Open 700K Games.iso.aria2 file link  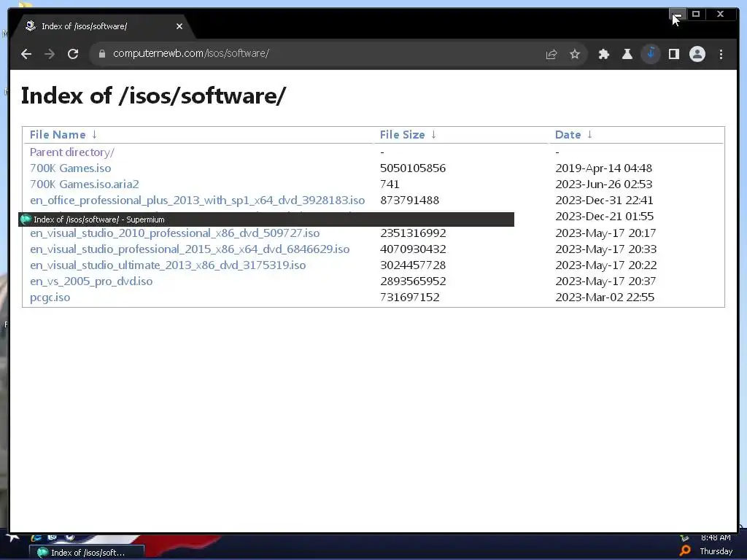[85, 184]
